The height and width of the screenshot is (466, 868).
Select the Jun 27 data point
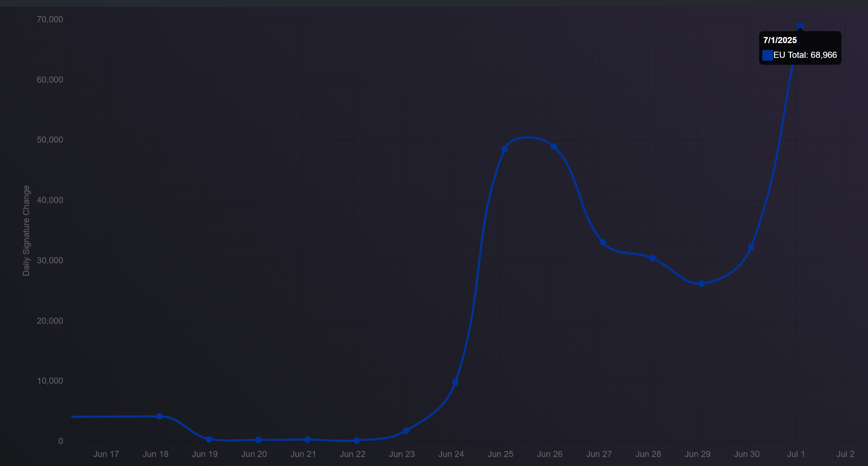point(603,243)
